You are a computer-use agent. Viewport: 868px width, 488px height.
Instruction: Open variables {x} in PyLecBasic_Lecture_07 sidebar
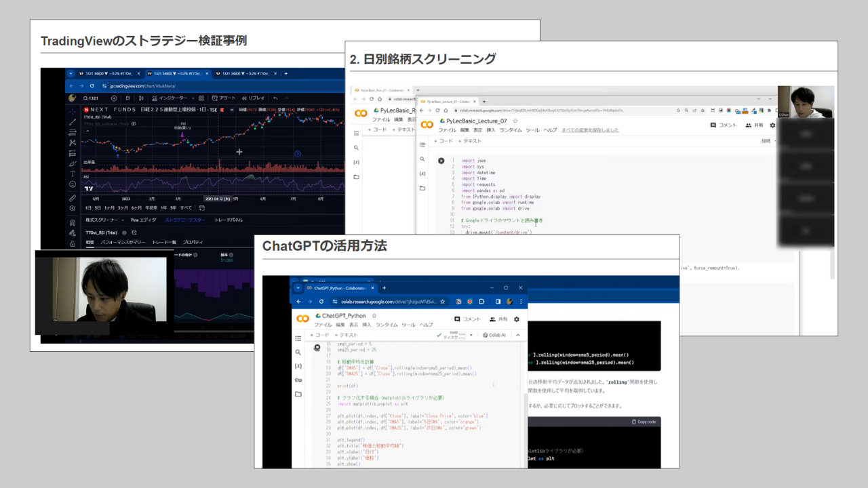click(422, 174)
